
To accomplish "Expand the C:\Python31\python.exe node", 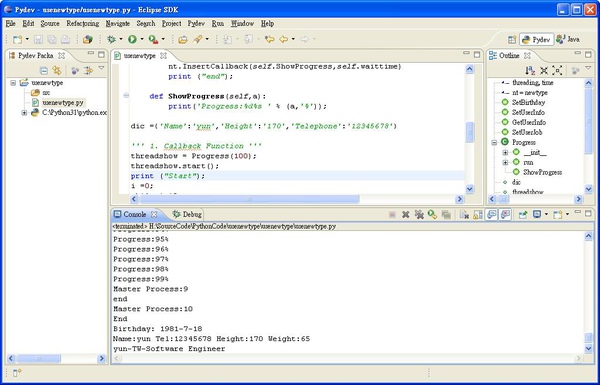I will (x=24, y=113).
